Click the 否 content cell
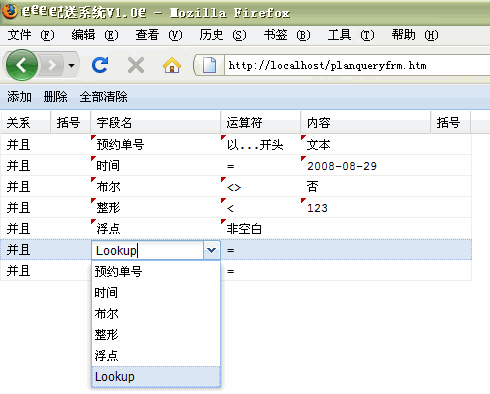 [366, 187]
